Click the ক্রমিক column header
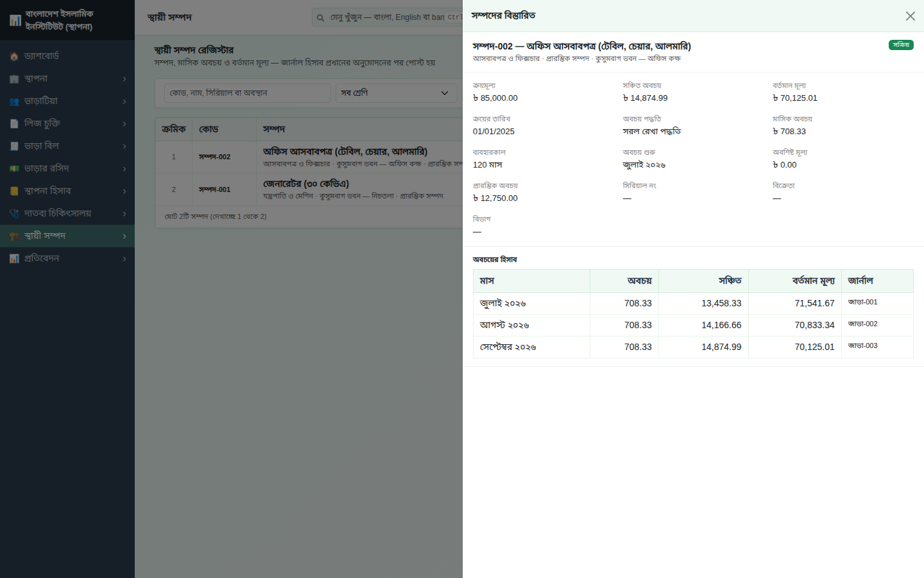 point(174,129)
